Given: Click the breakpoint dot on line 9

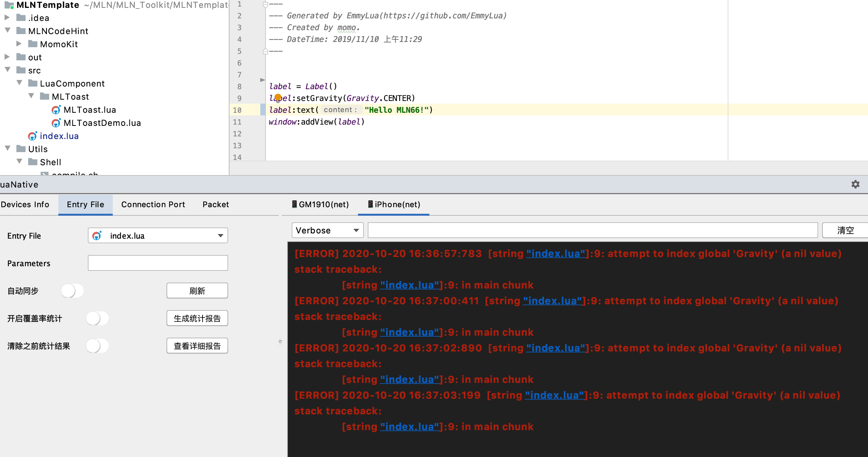Looking at the screenshot, I should (x=278, y=97).
